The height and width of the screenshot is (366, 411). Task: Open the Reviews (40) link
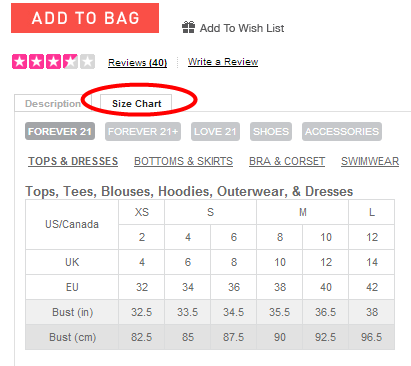tap(137, 63)
